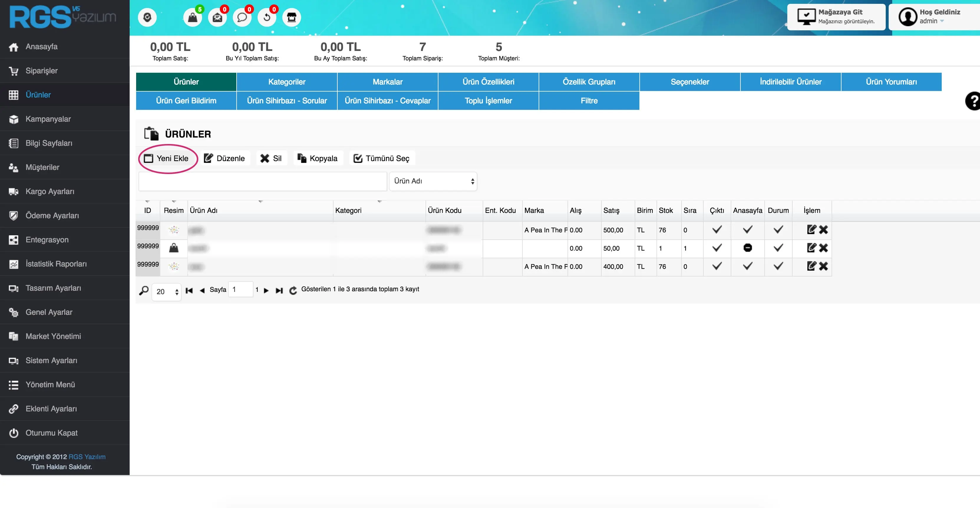The image size is (980, 508).
Task: Click the refresh icon in pagination bar
Action: (293, 290)
